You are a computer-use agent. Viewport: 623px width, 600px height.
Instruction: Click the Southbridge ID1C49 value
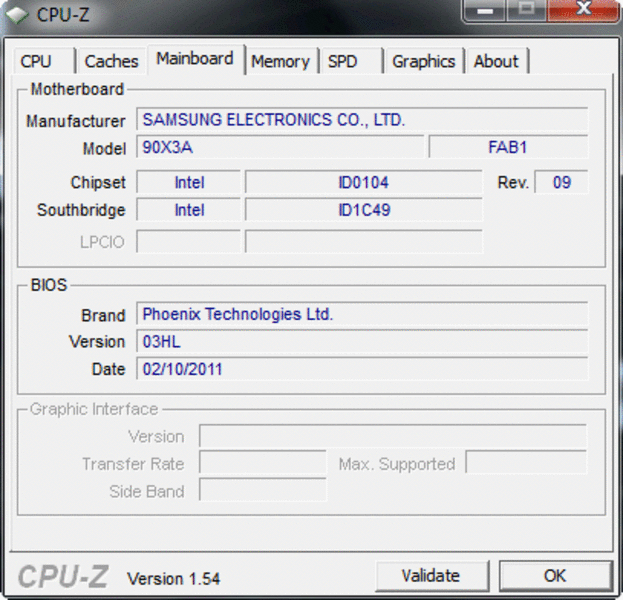point(364,210)
